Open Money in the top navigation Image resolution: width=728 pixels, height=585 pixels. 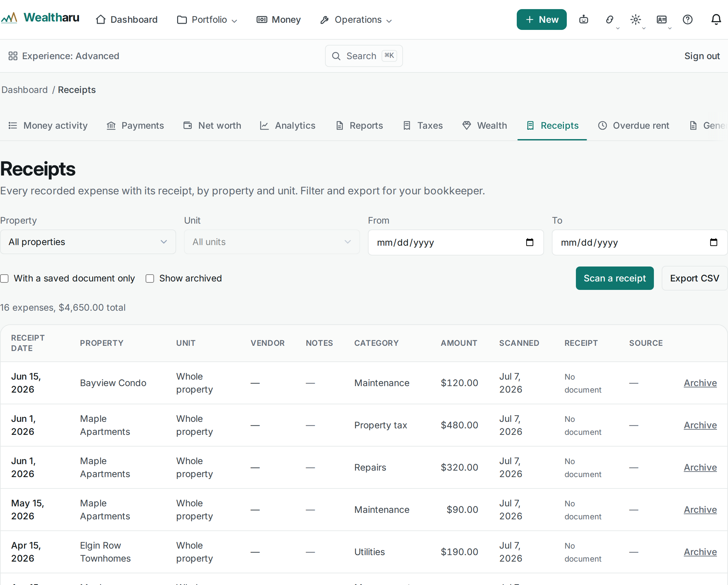click(279, 19)
